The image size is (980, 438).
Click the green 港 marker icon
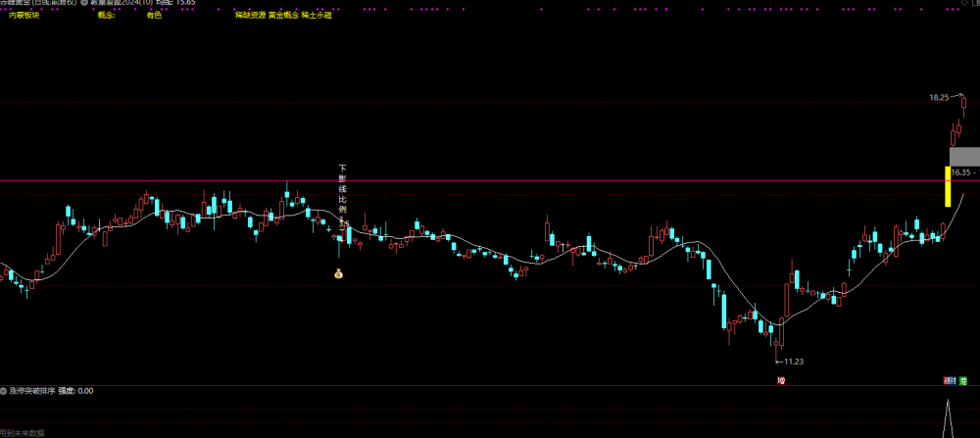coord(963,380)
